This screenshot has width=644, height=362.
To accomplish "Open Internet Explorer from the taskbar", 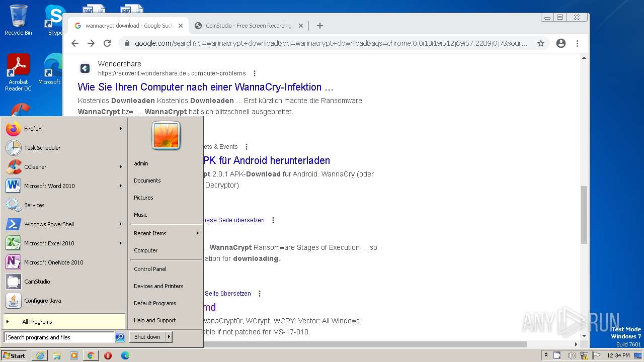I will (40, 355).
